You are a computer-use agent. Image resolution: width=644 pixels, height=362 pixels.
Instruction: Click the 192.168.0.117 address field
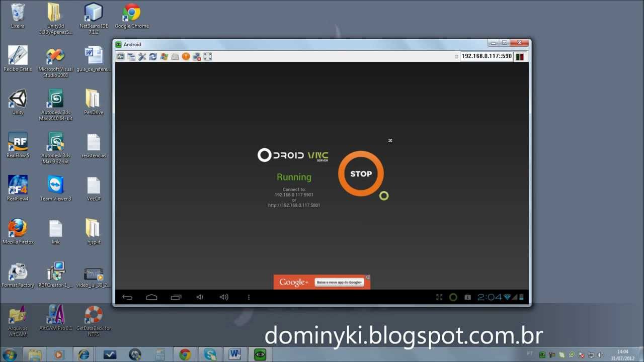pyautogui.click(x=487, y=56)
